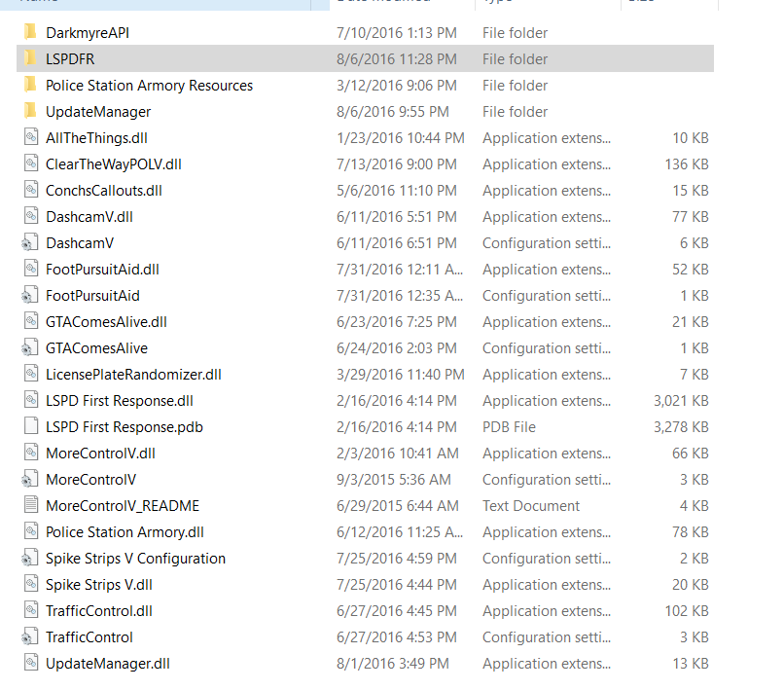Click the Spike Strips V.dll file icon

[x=31, y=583]
